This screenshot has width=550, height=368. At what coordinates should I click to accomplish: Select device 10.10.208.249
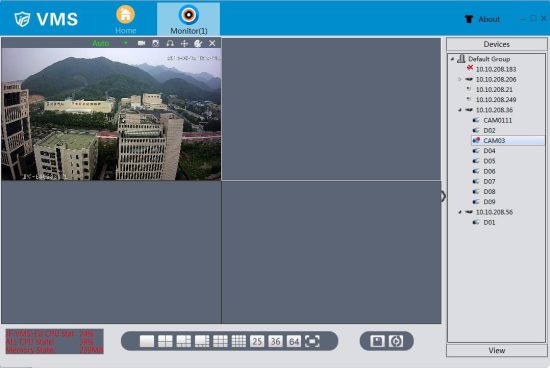point(496,100)
